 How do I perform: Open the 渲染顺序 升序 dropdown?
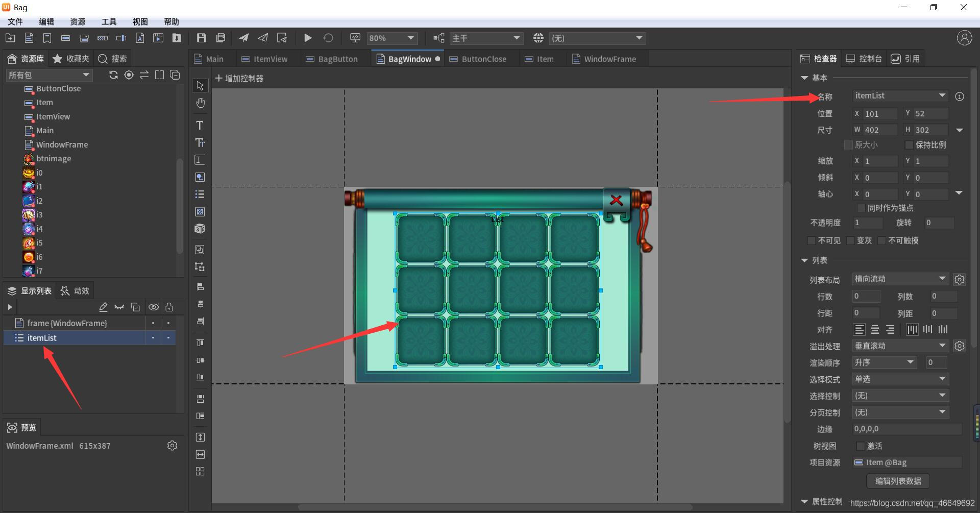click(x=885, y=362)
